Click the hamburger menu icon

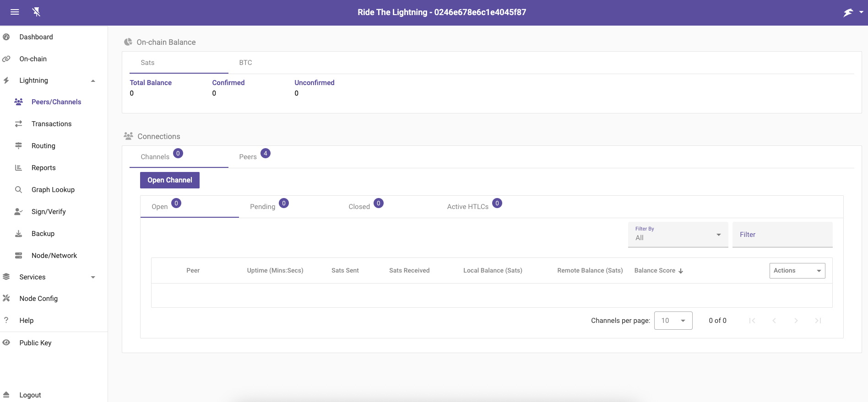point(15,12)
